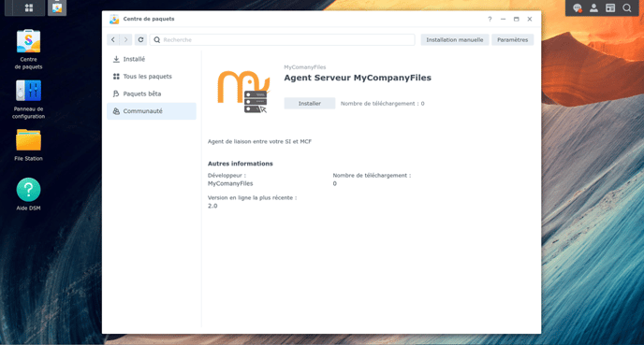Click the Recherche search field
Screen dimensions: 644x345
tap(282, 40)
